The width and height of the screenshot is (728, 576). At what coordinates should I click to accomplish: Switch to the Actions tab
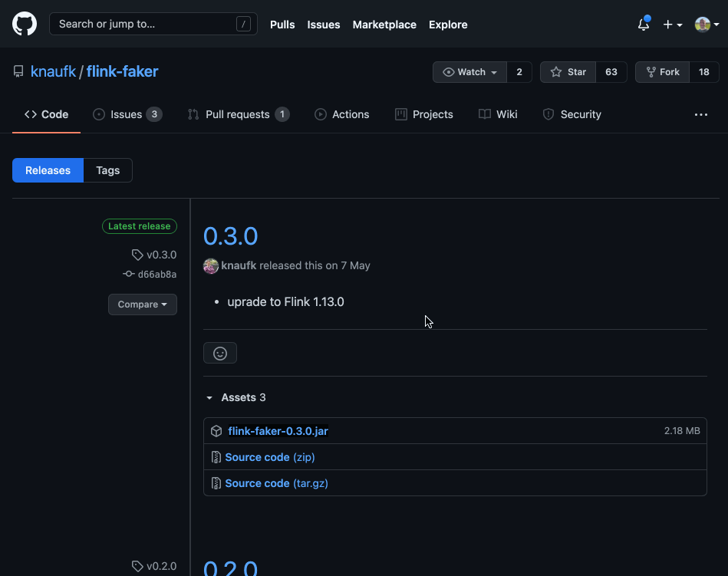341,114
